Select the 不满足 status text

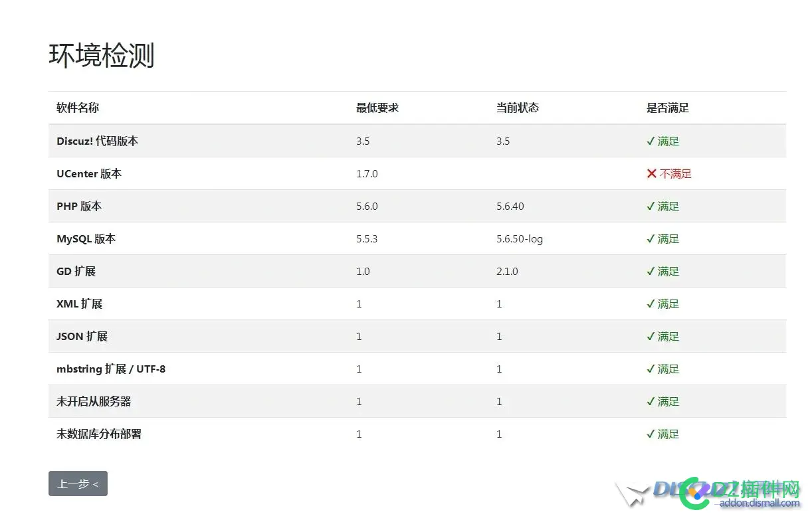pyautogui.click(x=676, y=173)
